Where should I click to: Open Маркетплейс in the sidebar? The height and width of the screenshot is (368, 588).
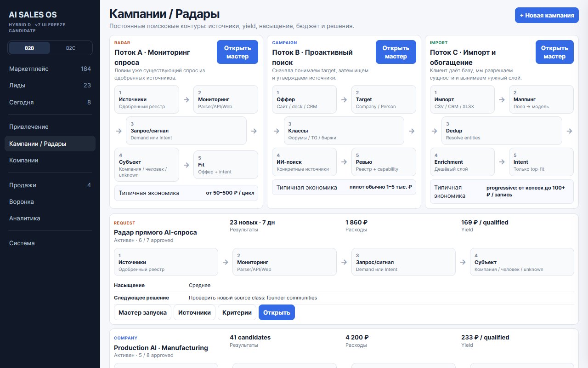point(50,69)
